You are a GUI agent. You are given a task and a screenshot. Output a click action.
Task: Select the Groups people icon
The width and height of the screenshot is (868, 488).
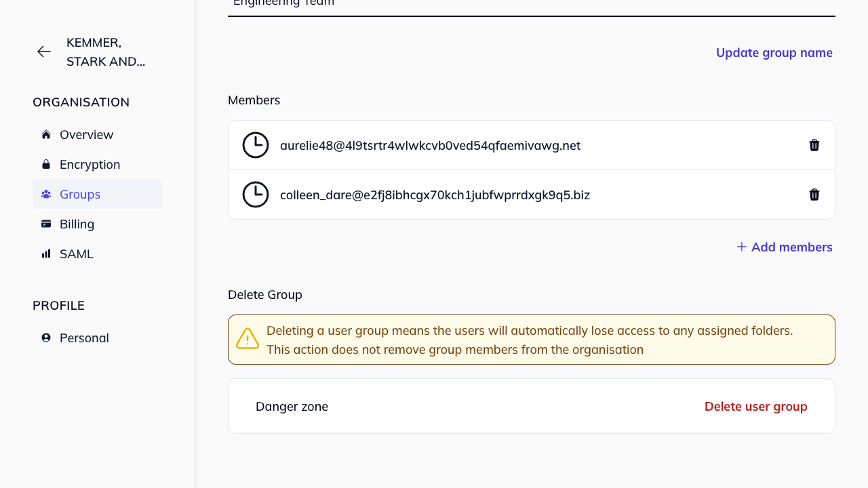tap(45, 194)
